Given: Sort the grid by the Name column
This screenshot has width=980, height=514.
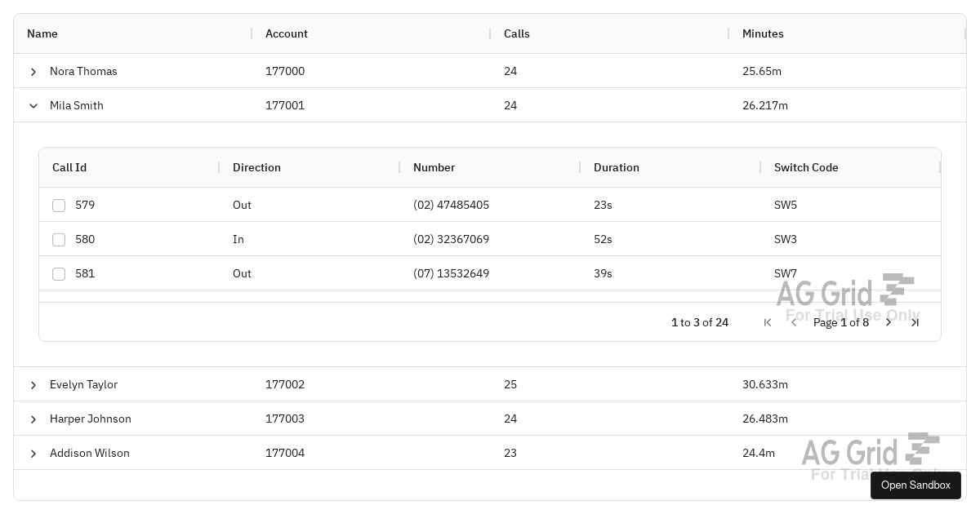Looking at the screenshot, I should click(42, 33).
